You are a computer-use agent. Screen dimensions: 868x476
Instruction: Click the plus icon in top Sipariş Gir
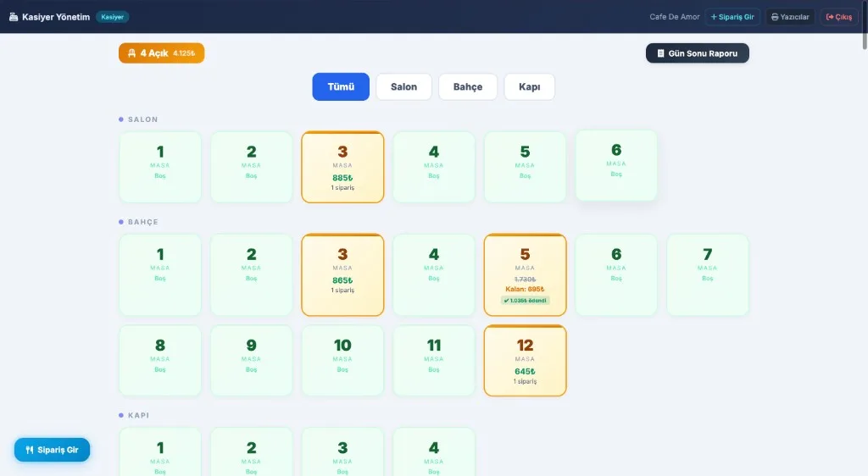[x=714, y=17]
